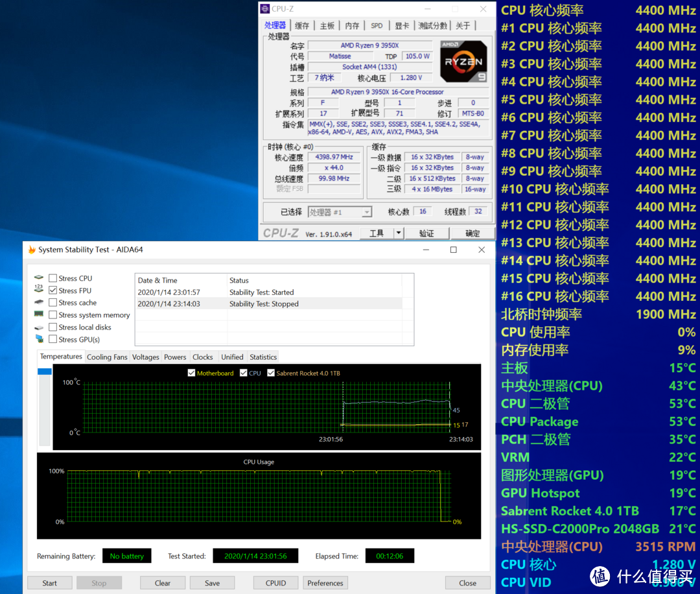The height and width of the screenshot is (594, 700).
Task: Click the Stress cache icon
Action: (x=39, y=302)
